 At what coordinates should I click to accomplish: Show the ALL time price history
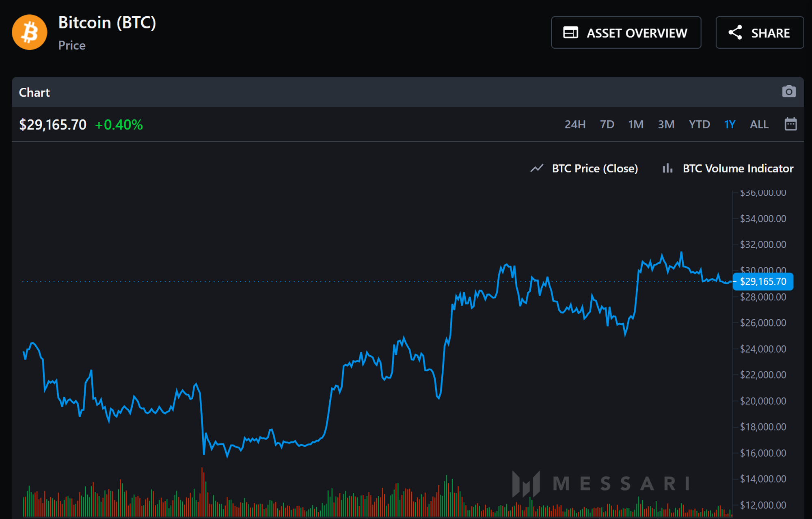point(759,125)
